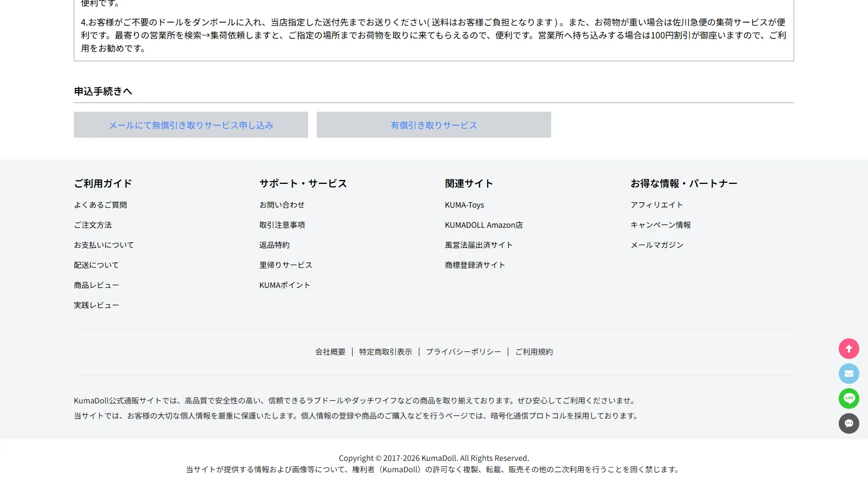The image size is (868, 488).
Task: Click the ご利用ガイド footer heading
Action: tap(103, 184)
